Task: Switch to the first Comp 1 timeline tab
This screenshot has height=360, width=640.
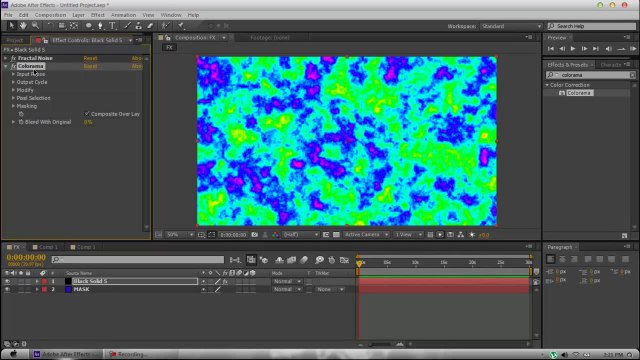Action: click(46, 247)
